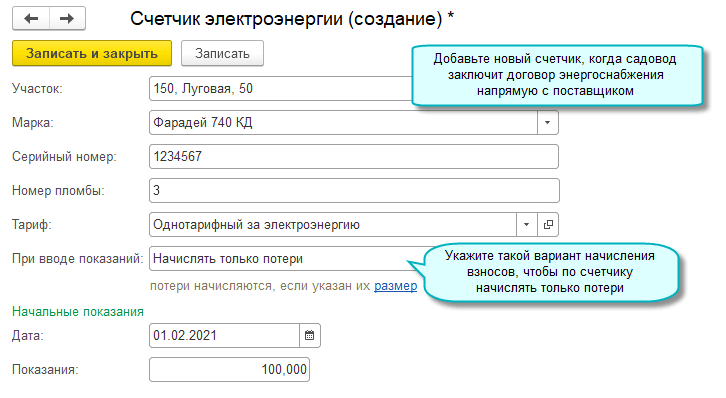Click the Дата field showing 01.02.2021
This screenshot has height=398, width=726.
click(224, 336)
